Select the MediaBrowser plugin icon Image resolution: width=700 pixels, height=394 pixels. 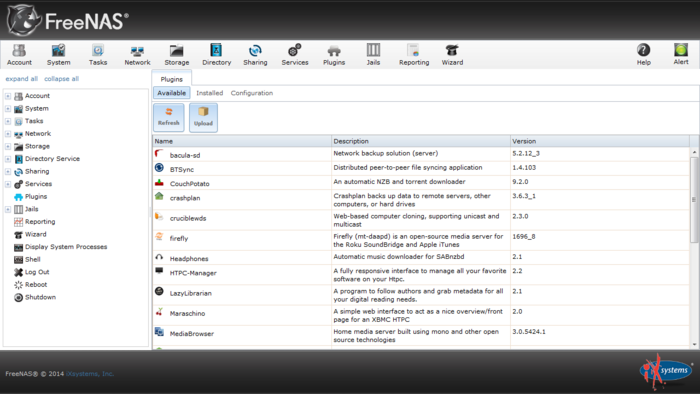[159, 332]
